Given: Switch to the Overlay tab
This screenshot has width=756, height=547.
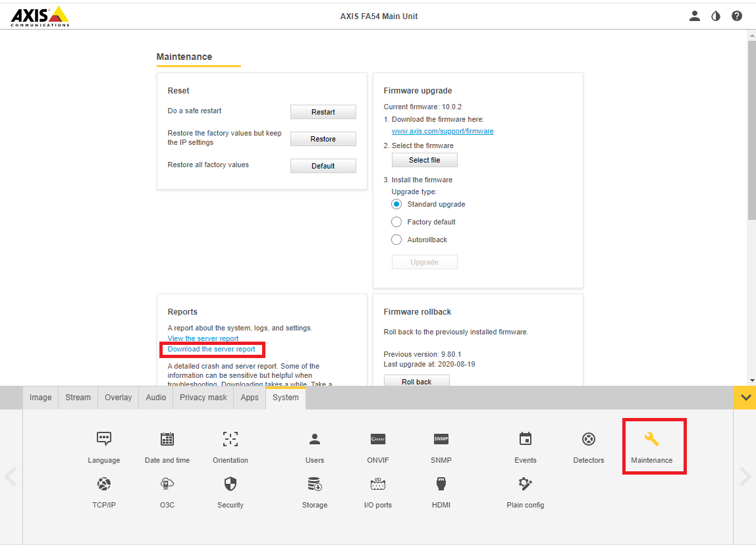Looking at the screenshot, I should pyautogui.click(x=118, y=398).
